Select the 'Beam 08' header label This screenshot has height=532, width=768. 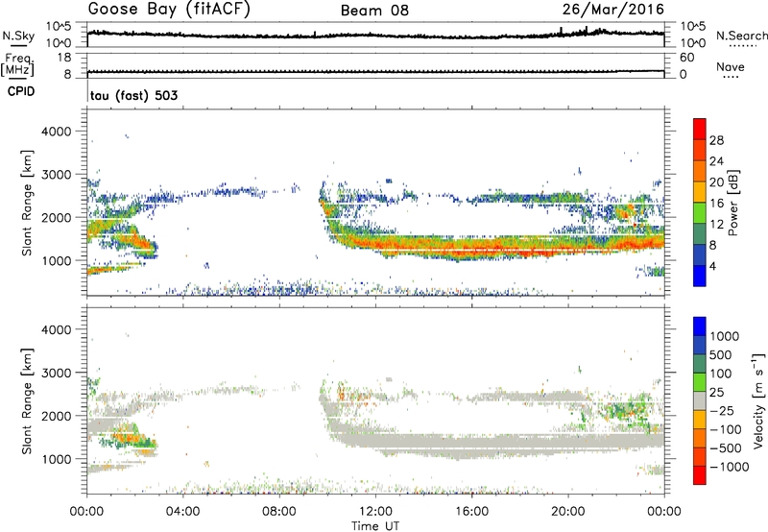[374, 11]
